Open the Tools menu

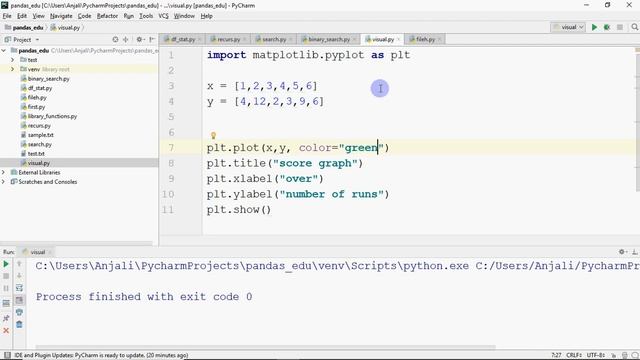[146, 16]
